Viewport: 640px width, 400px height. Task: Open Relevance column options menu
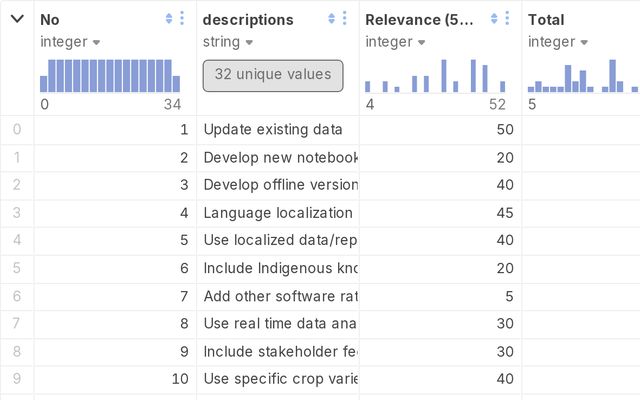506,19
